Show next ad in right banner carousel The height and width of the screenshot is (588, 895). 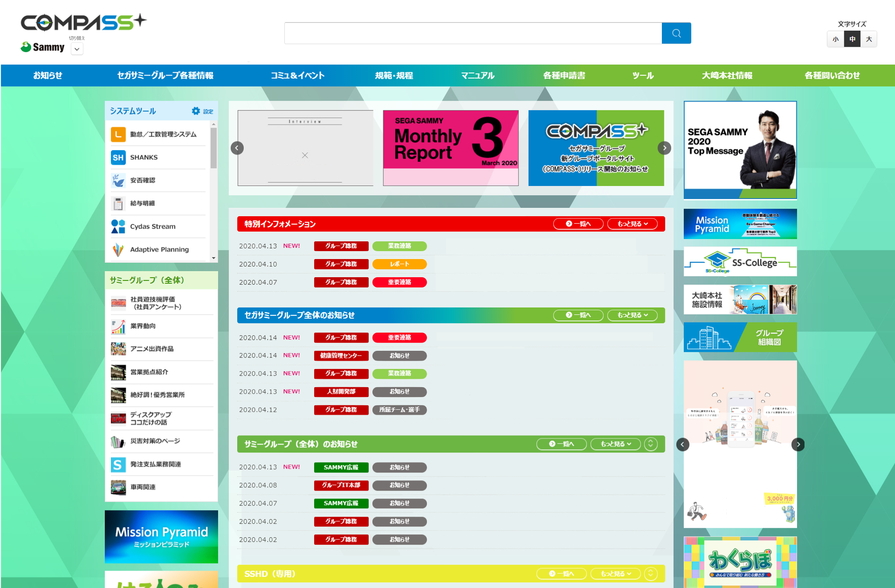click(798, 444)
